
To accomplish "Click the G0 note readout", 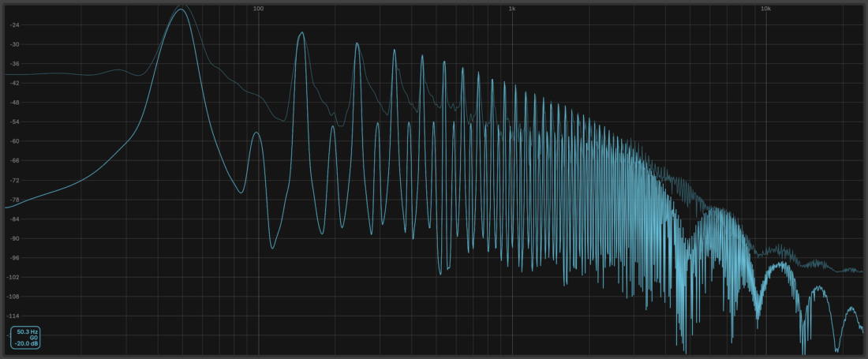I will point(34,338).
